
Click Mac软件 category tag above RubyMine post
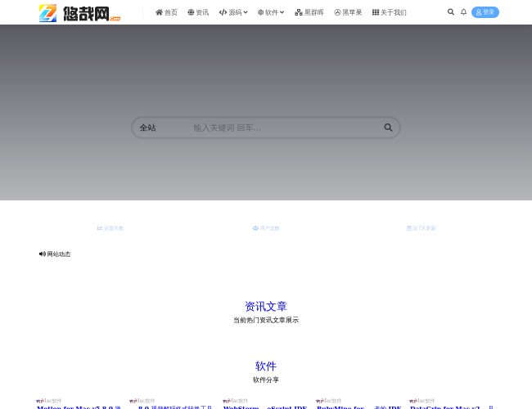pos(331,401)
